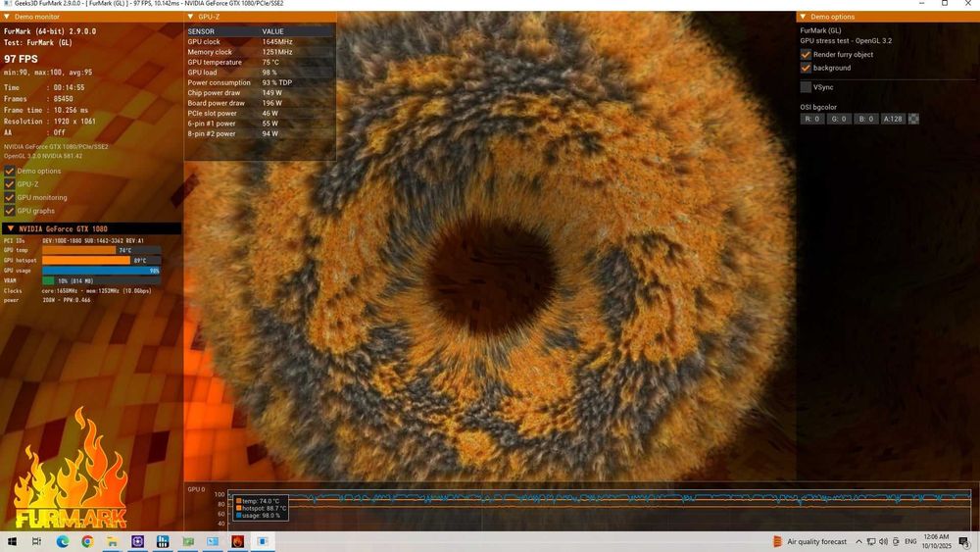The height and width of the screenshot is (552, 980).
Task: Toggle the GPU monitoring checkbox
Action: click(10, 197)
